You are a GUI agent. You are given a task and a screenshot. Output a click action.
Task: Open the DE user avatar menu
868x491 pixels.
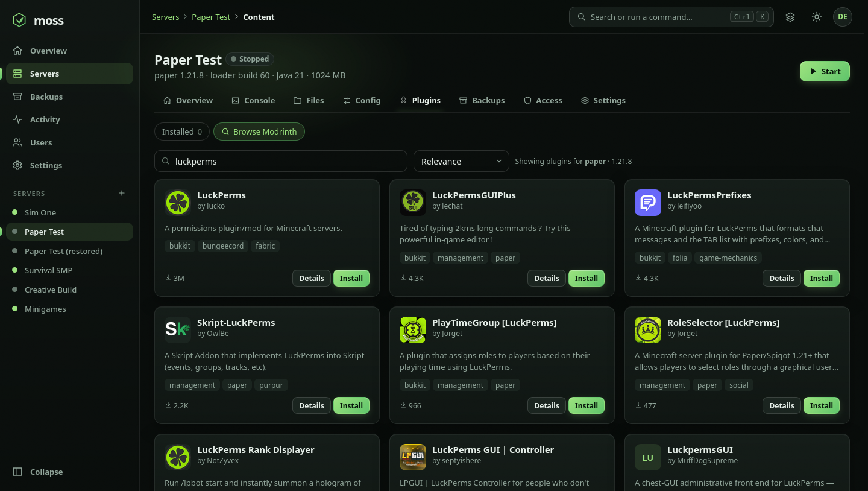coord(843,17)
